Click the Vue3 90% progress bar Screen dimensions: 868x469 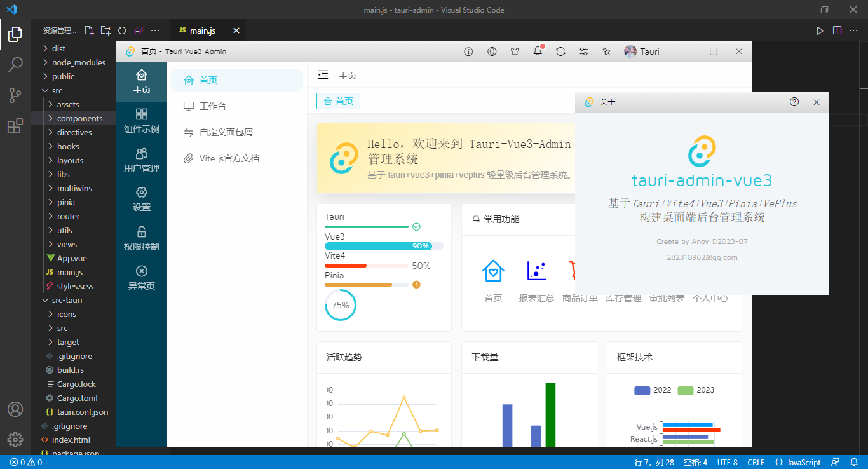[x=384, y=246]
